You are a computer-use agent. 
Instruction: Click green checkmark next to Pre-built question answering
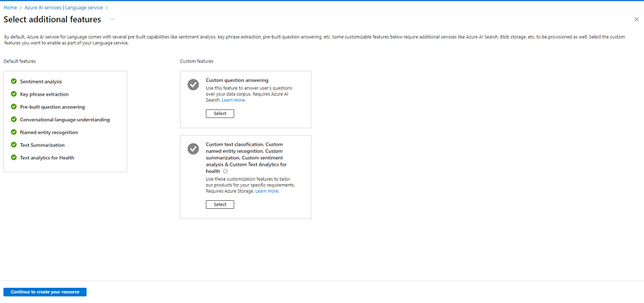point(14,107)
